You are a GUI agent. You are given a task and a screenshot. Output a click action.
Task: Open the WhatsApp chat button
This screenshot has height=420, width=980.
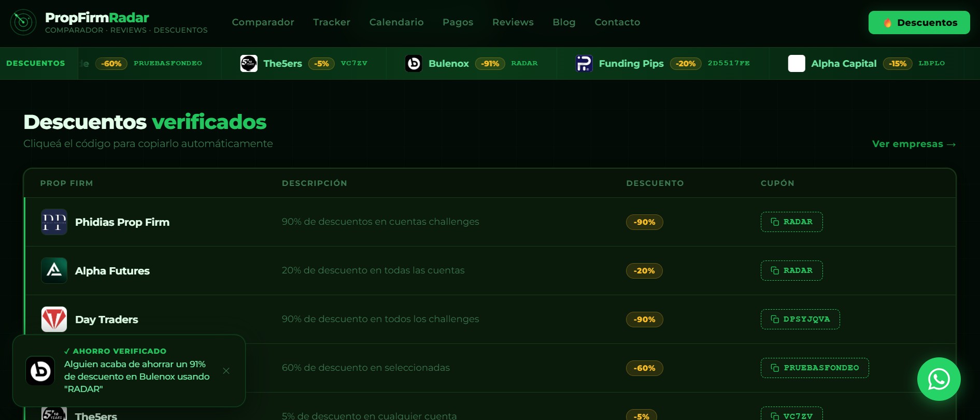click(939, 379)
